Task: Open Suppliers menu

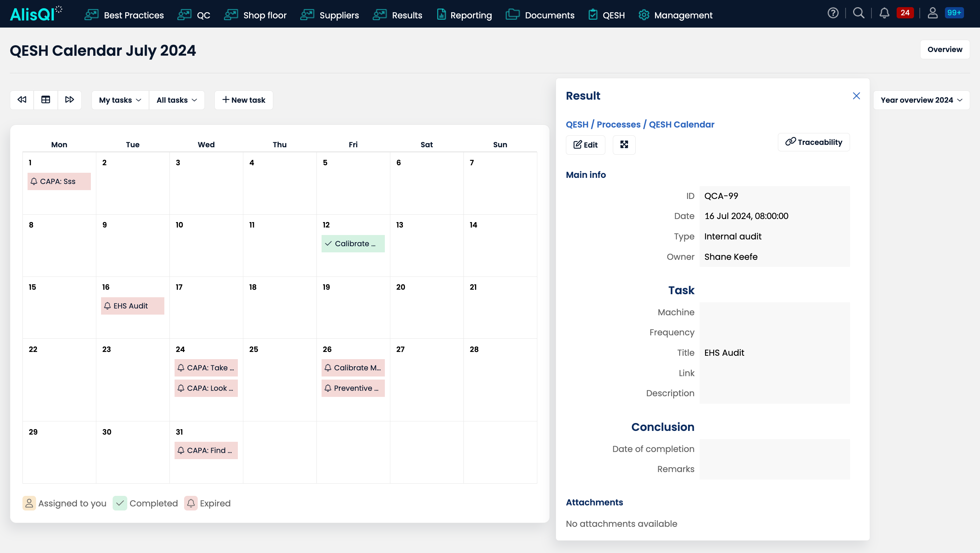Action: click(329, 15)
